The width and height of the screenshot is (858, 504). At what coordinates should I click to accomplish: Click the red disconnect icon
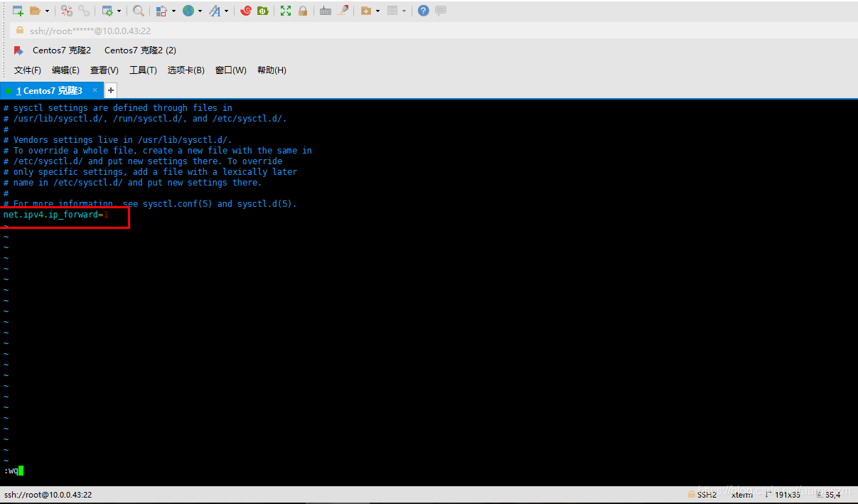pyautogui.click(x=66, y=11)
